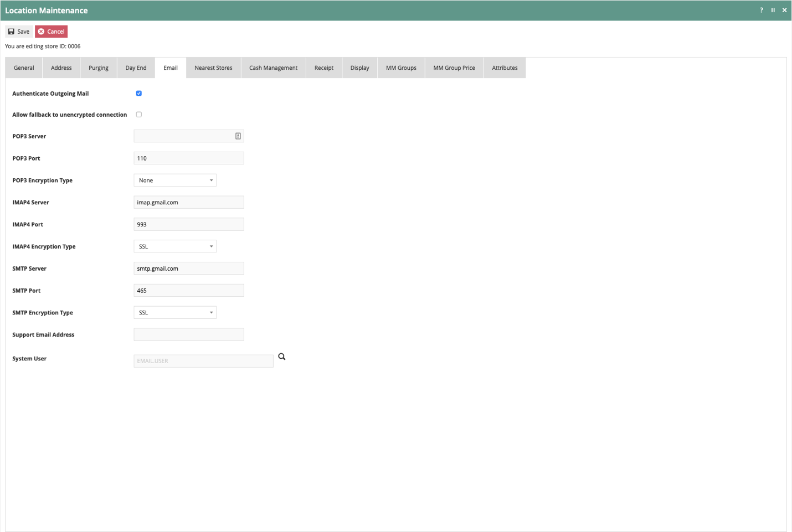Open the MM Group Price tab
This screenshot has width=792, height=532.
coord(454,68)
